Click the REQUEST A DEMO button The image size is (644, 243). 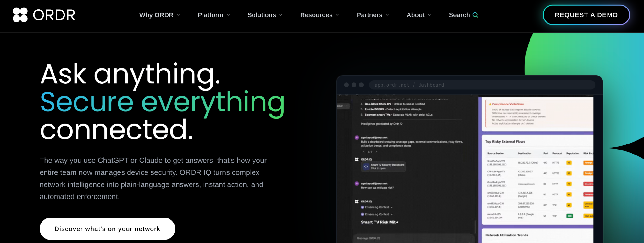coord(586,15)
